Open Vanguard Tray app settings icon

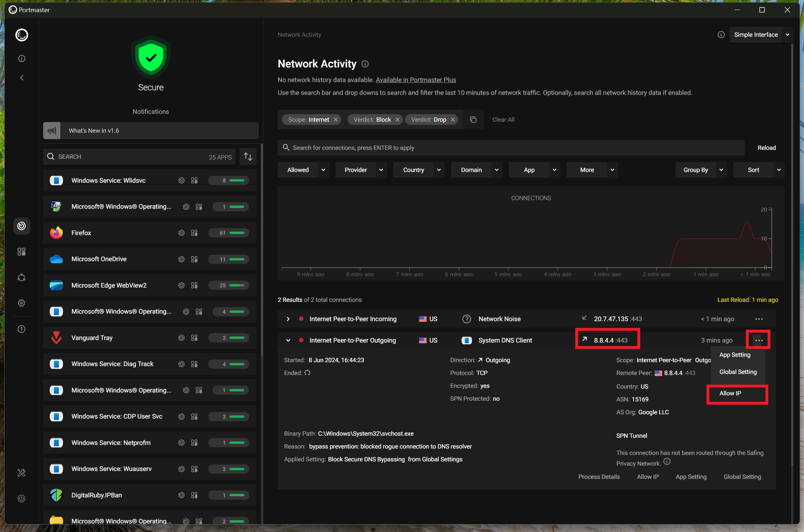[194, 338]
